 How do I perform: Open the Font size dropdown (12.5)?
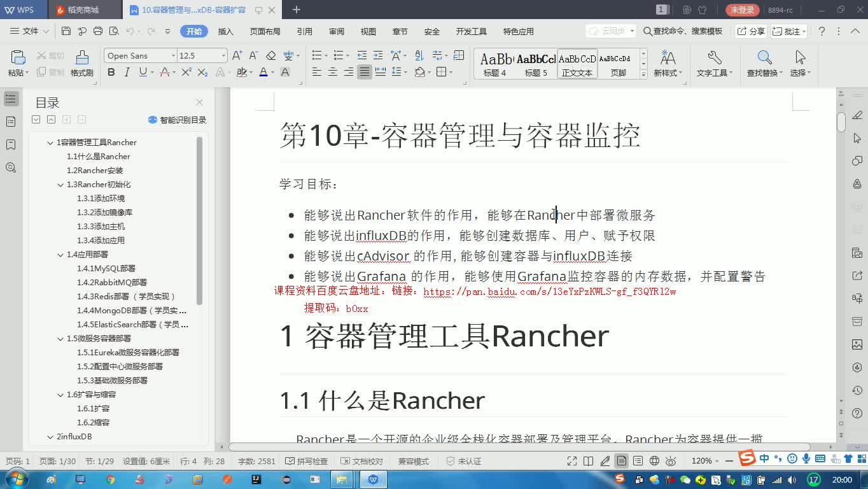coord(223,56)
